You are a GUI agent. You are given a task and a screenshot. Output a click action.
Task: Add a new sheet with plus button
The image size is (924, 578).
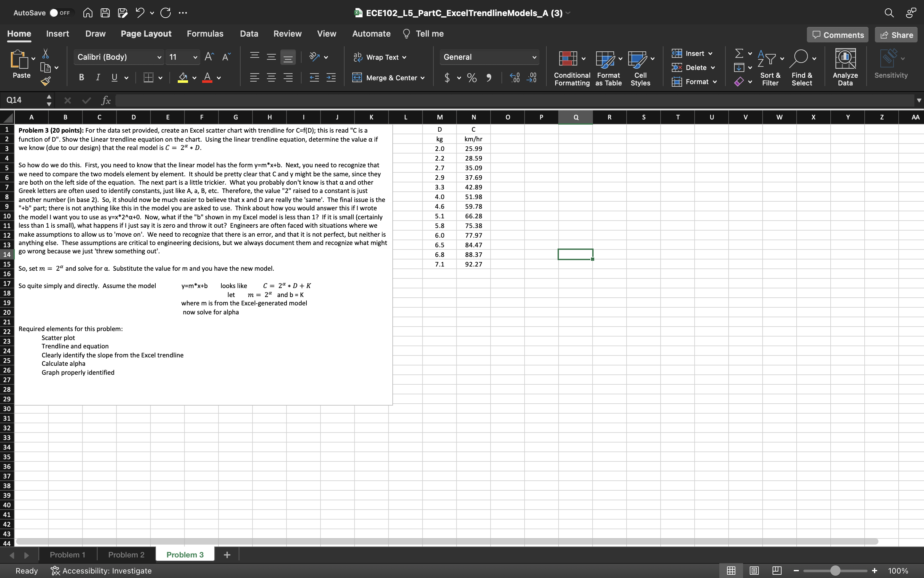point(227,554)
